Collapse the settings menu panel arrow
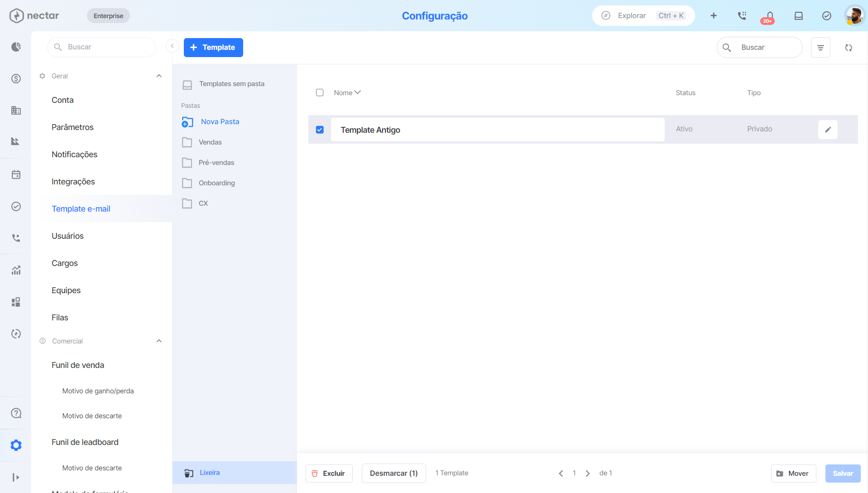Image resolution: width=868 pixels, height=493 pixels. coord(172,46)
